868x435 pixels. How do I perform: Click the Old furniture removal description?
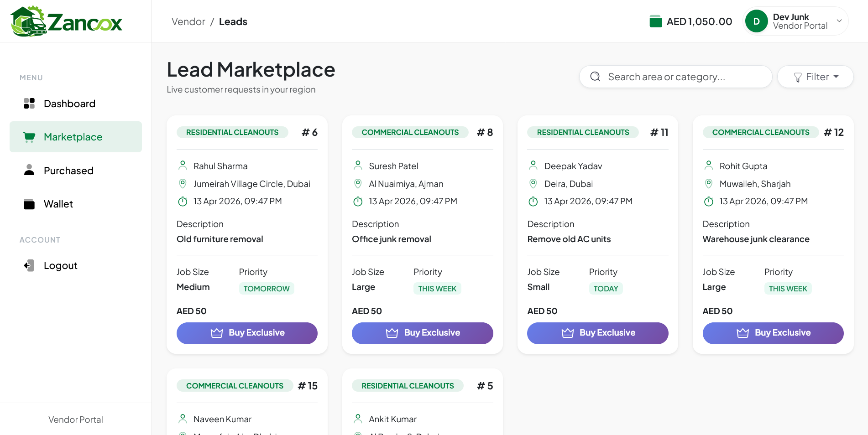tap(220, 239)
